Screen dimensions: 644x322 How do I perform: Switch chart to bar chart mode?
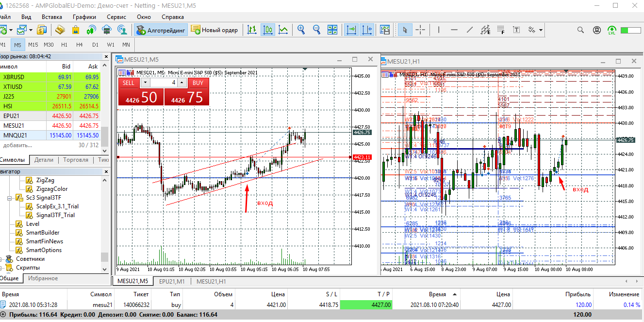click(252, 30)
